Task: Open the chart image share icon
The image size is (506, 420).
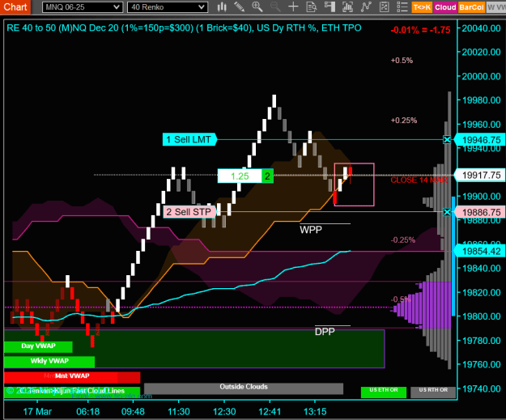Action: 384,6
